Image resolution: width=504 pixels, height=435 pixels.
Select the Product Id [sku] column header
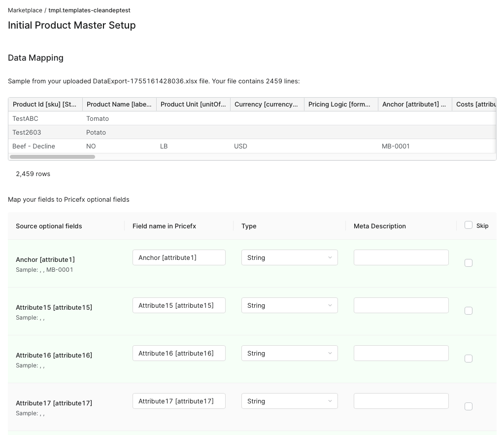[x=45, y=104]
